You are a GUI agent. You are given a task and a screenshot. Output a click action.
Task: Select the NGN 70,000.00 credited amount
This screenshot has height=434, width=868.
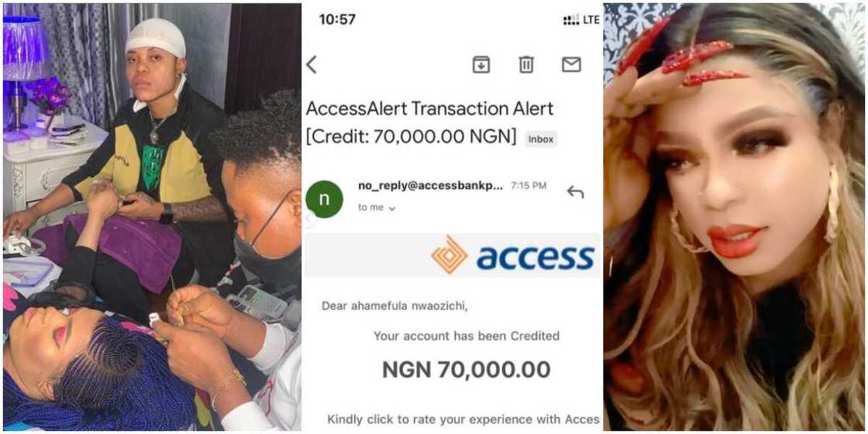tap(466, 370)
